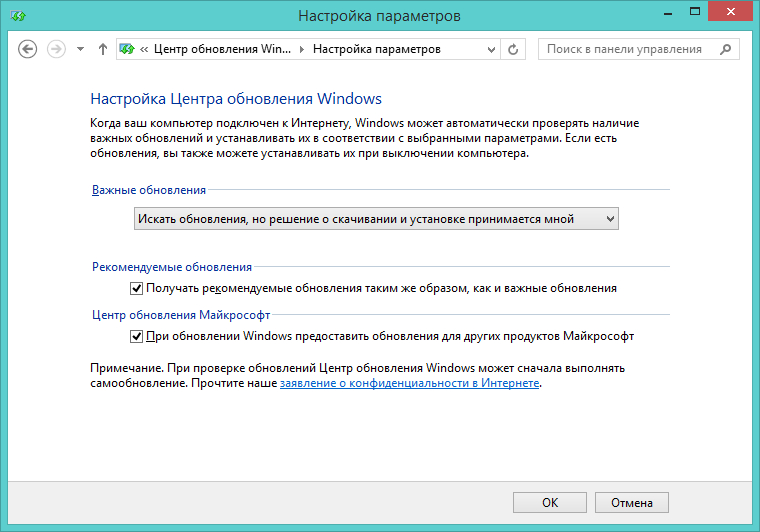
Task: Click Центр обновления Майкрософт section label
Action: tap(181, 315)
